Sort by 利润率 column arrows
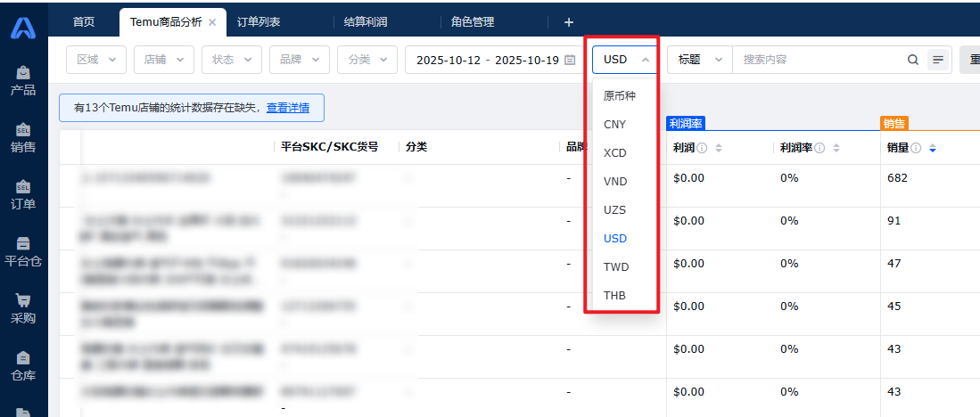980x417 pixels. (836, 148)
